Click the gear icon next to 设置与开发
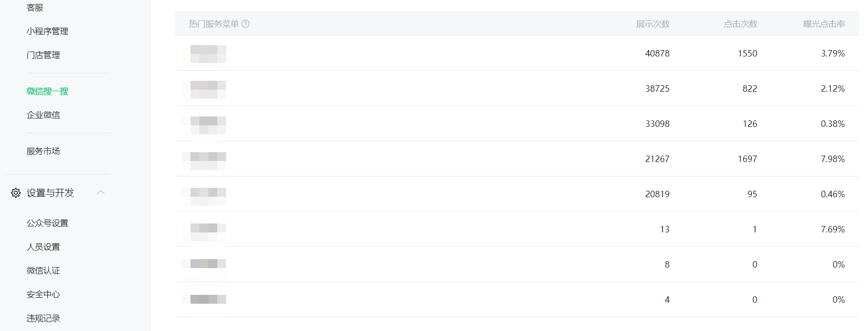 [x=16, y=193]
